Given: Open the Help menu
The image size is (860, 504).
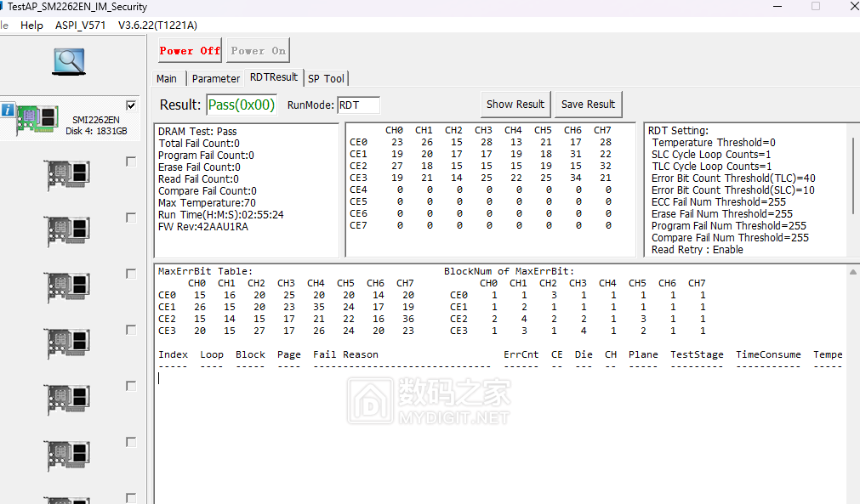Looking at the screenshot, I should [31, 25].
